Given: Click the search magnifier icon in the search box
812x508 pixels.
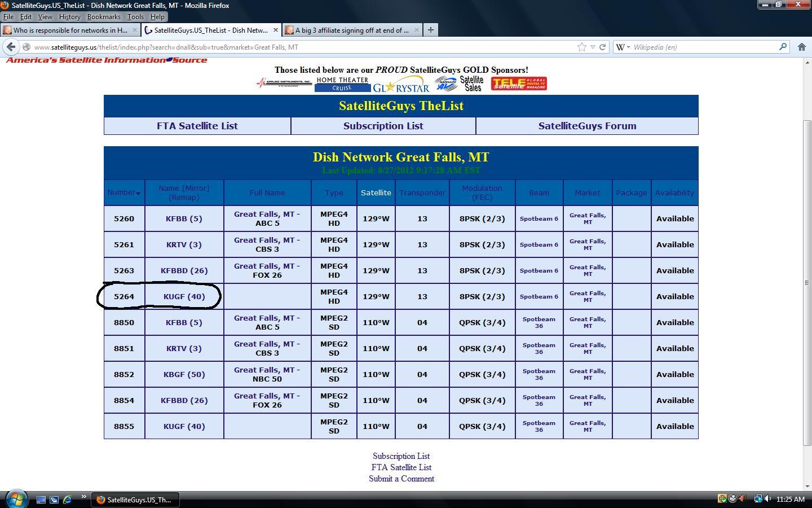Looking at the screenshot, I should [x=783, y=47].
